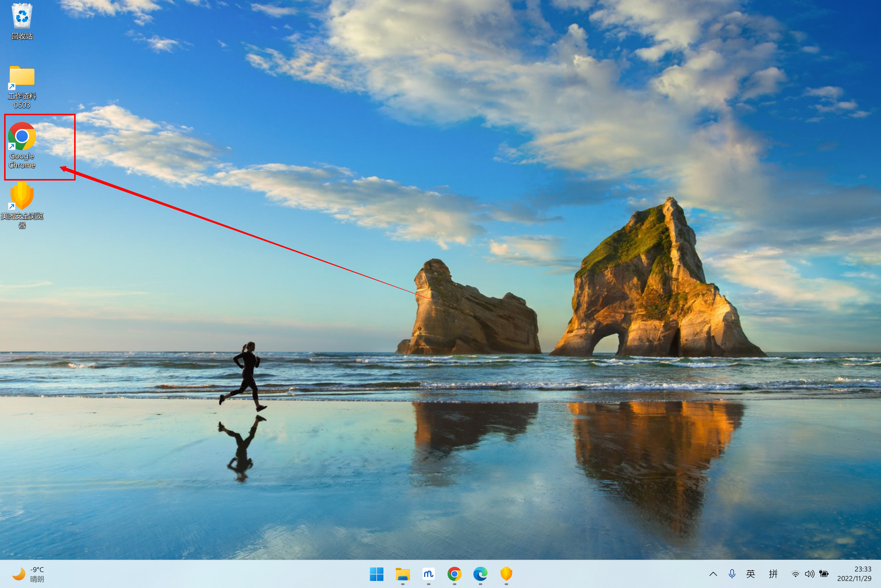Viewport: 881px width, 588px height.
Task: Open the yellow shield browser in taskbar
Action: pos(506,574)
